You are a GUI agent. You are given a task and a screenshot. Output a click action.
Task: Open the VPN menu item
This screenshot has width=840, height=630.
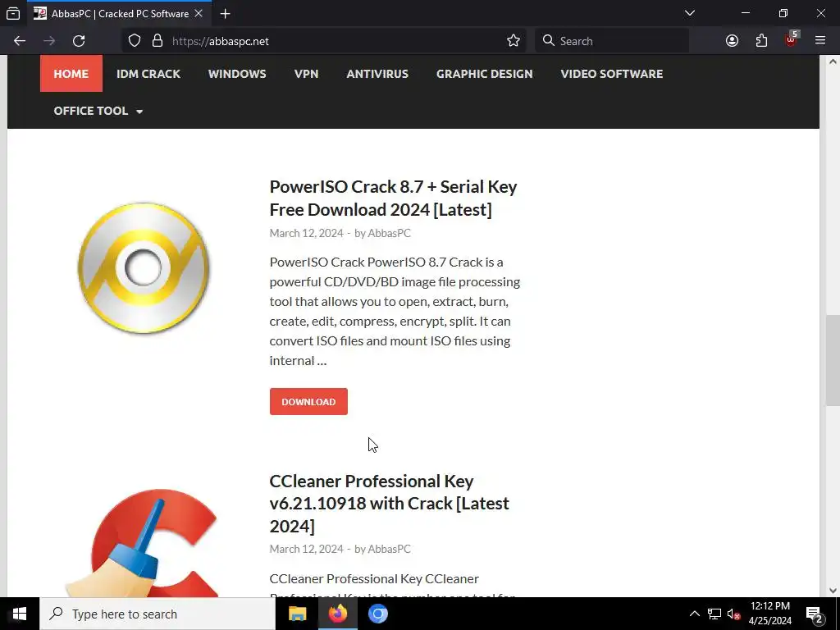pyautogui.click(x=307, y=73)
